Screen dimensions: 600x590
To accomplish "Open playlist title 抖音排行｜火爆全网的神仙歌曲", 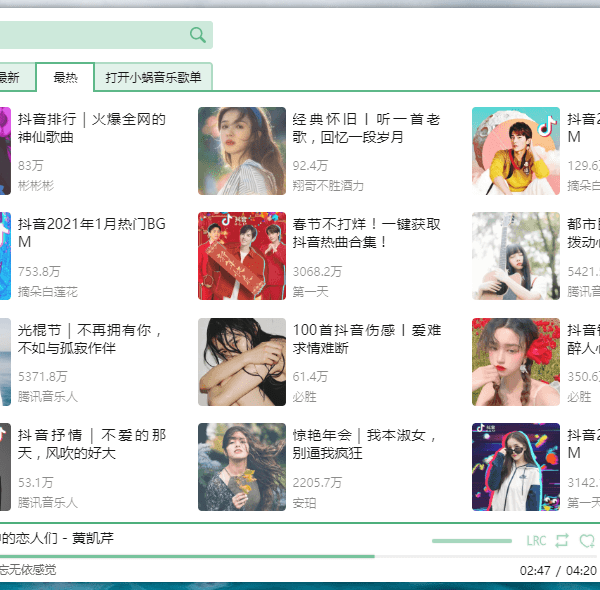I will coord(91,128).
